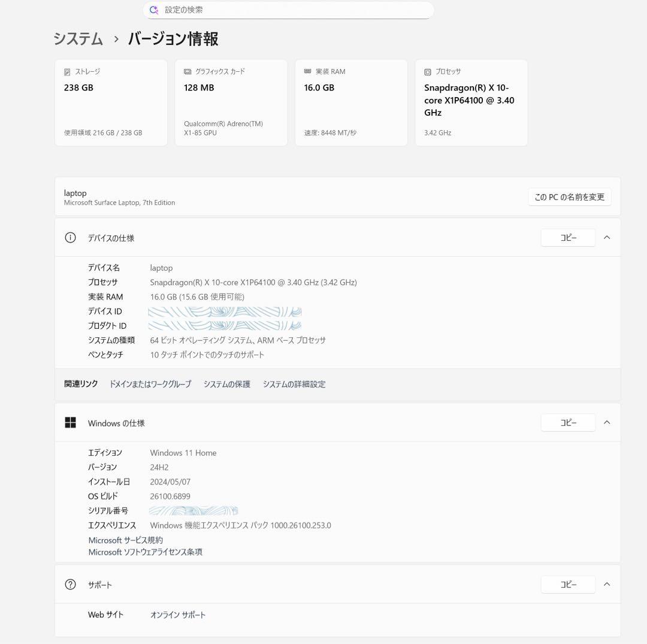
Task: Click the search magnifier icon
Action: coord(154,10)
